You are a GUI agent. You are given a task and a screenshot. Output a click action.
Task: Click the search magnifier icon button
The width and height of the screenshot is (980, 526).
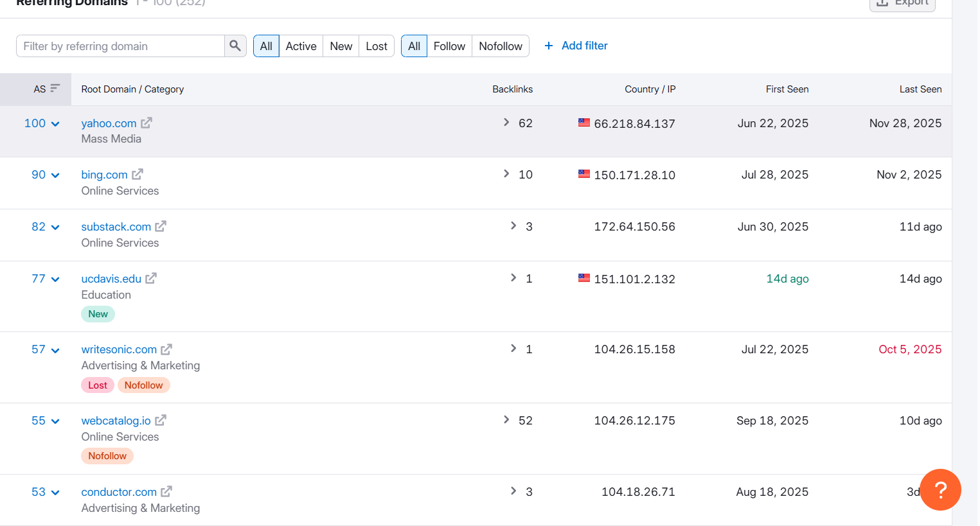pos(235,46)
